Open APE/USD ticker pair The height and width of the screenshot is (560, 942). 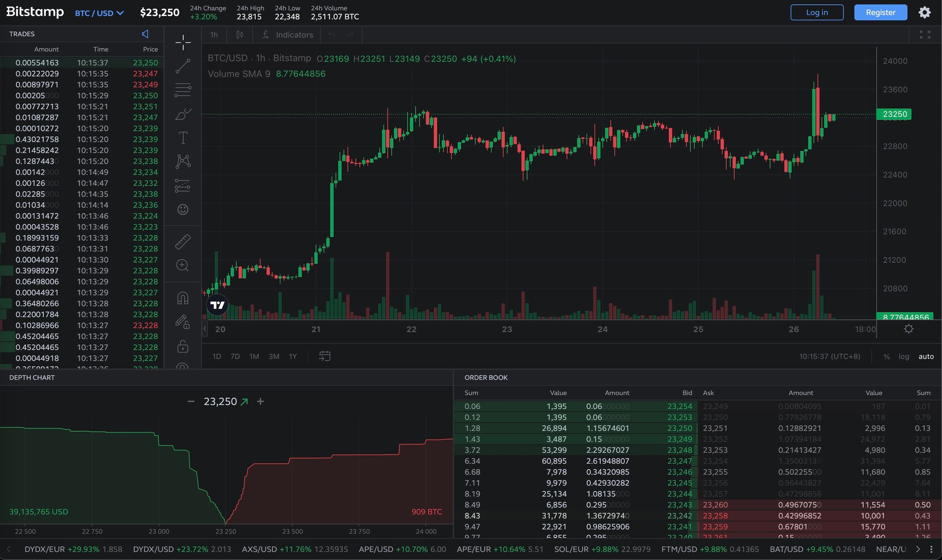tap(402, 549)
